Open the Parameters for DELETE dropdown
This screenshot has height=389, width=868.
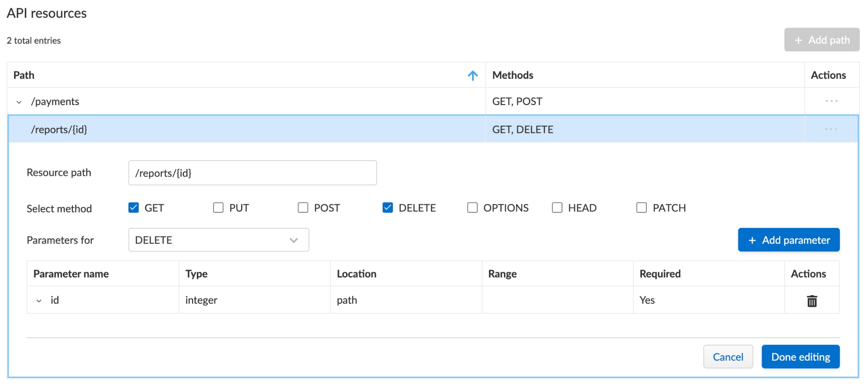[x=219, y=240]
